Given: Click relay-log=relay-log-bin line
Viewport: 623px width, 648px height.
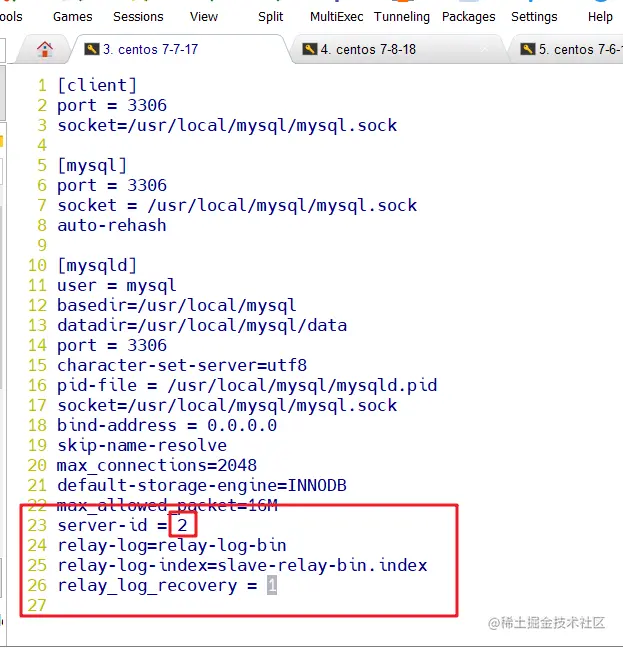Looking at the screenshot, I should click(172, 546).
